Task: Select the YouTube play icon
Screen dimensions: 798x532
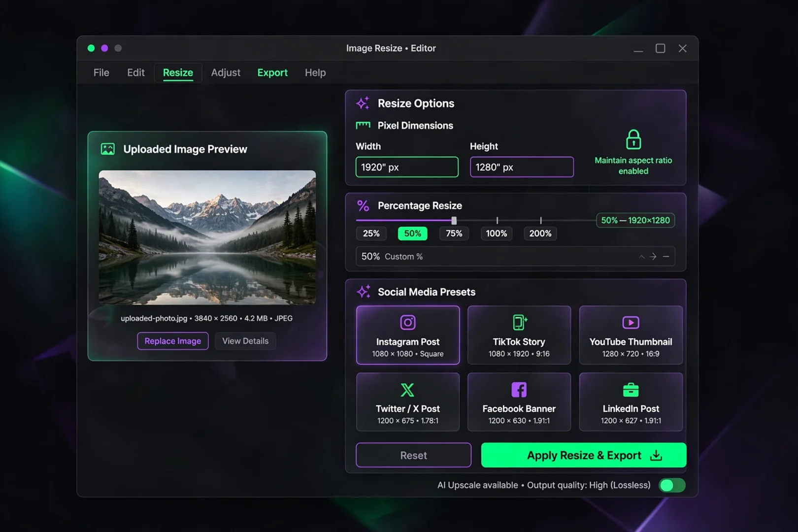Action: 631,323
